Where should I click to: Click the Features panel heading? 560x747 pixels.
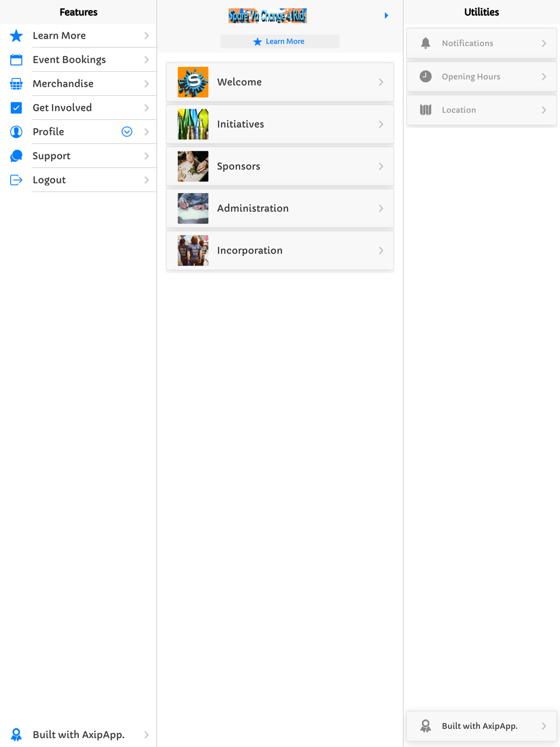pyautogui.click(x=78, y=12)
